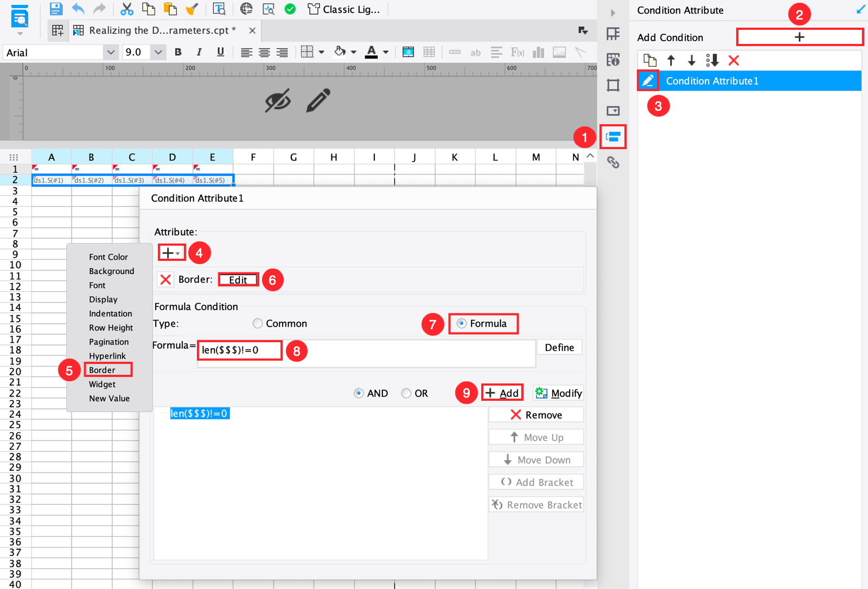Expand the fill bucket color dropdown arrow
Viewport: 868px width, 589px height.
[x=354, y=53]
